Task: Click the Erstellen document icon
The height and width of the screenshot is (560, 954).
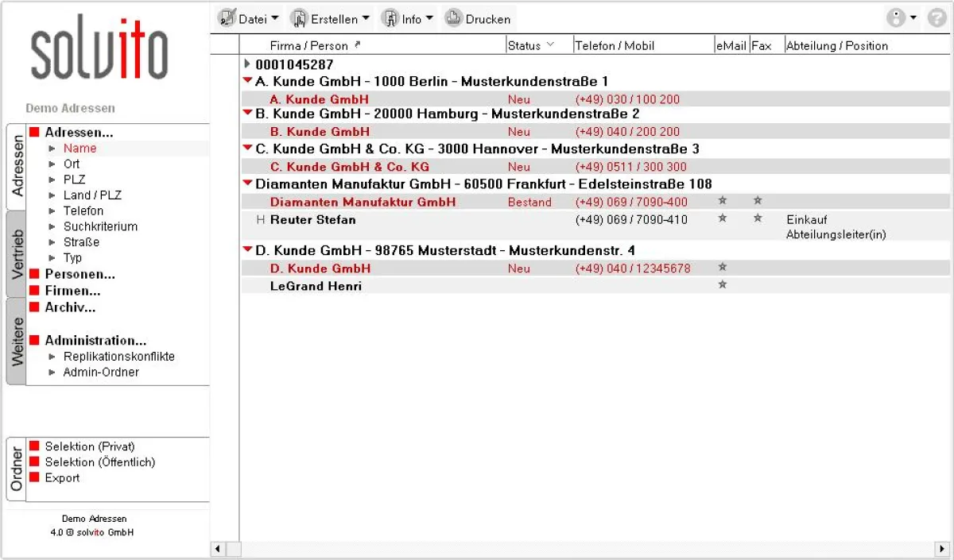Action: pyautogui.click(x=298, y=17)
